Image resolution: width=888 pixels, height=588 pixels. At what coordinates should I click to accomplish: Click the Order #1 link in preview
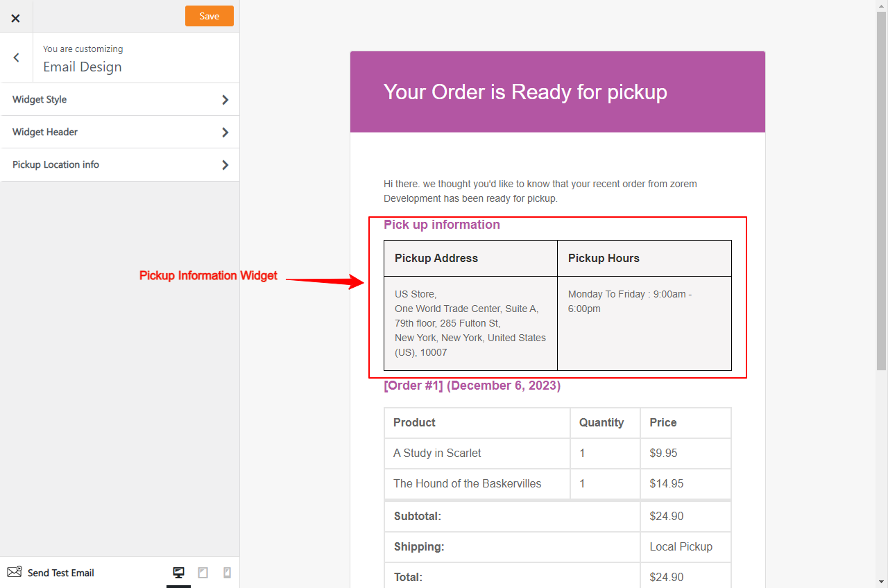(x=413, y=386)
